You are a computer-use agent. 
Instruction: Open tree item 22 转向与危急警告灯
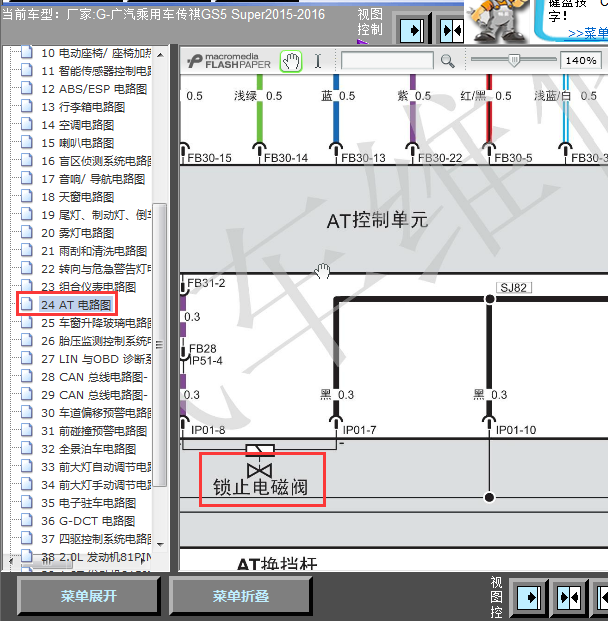click(x=96, y=269)
